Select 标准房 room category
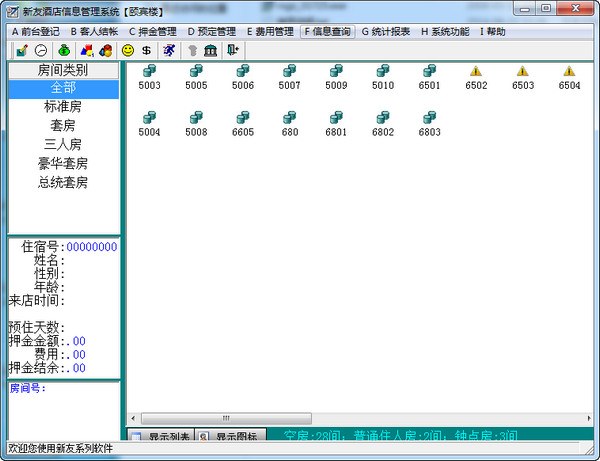Viewport: 600px width, 461px height. click(x=63, y=107)
